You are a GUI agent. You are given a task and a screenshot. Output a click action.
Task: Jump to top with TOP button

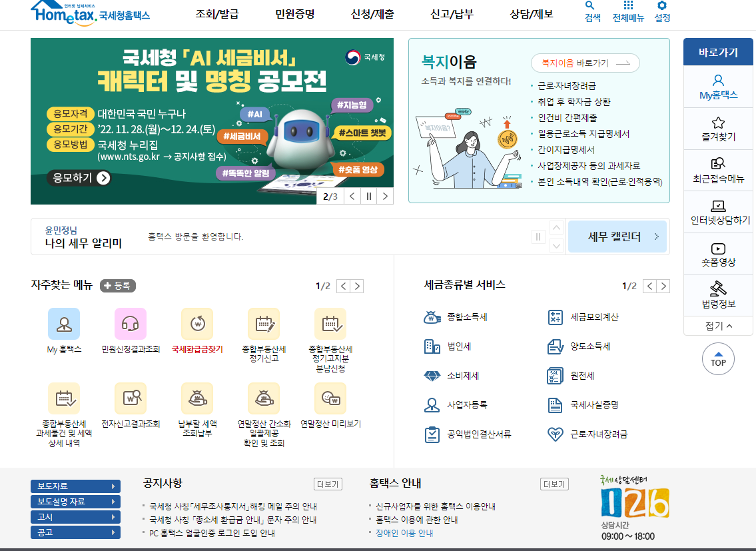coord(718,358)
